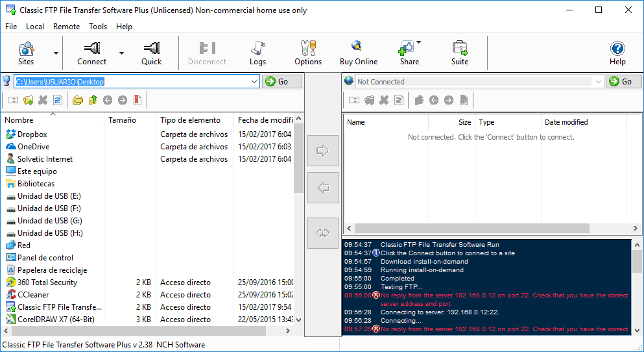Screen dimensions: 644x352
Task: Sort remote list by Date modified column
Action: tap(584, 122)
